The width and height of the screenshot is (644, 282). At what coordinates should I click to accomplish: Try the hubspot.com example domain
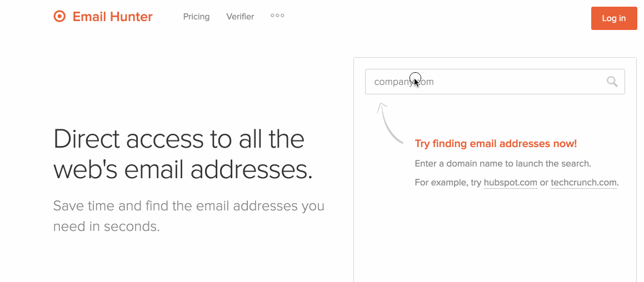pyautogui.click(x=510, y=183)
